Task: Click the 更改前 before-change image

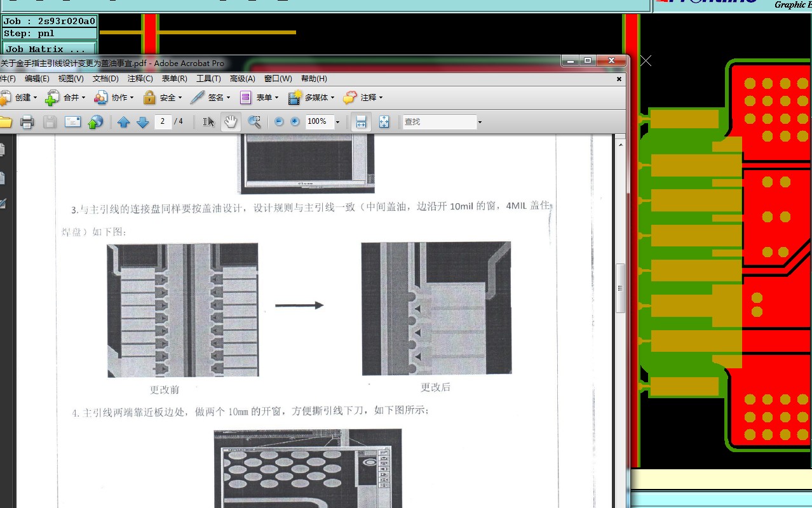Action: (x=182, y=310)
